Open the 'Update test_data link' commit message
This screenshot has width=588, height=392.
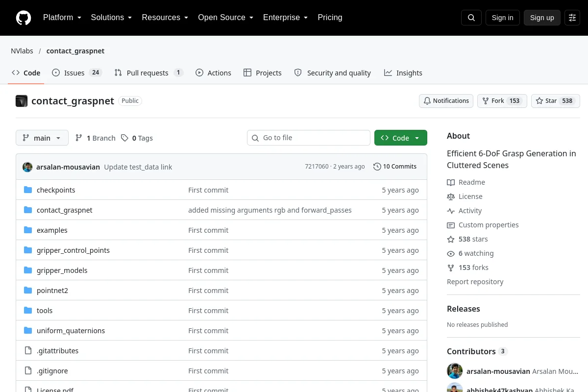pos(138,167)
